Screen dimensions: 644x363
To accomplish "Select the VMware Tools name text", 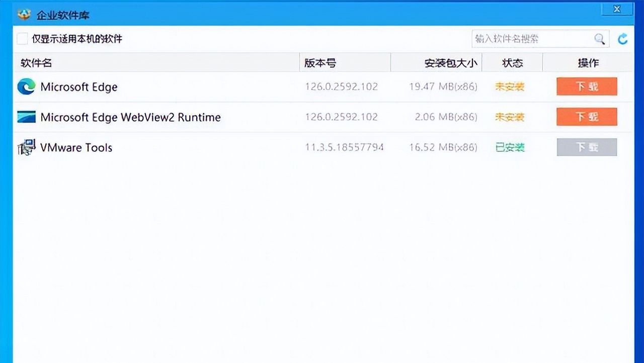I will (x=76, y=147).
